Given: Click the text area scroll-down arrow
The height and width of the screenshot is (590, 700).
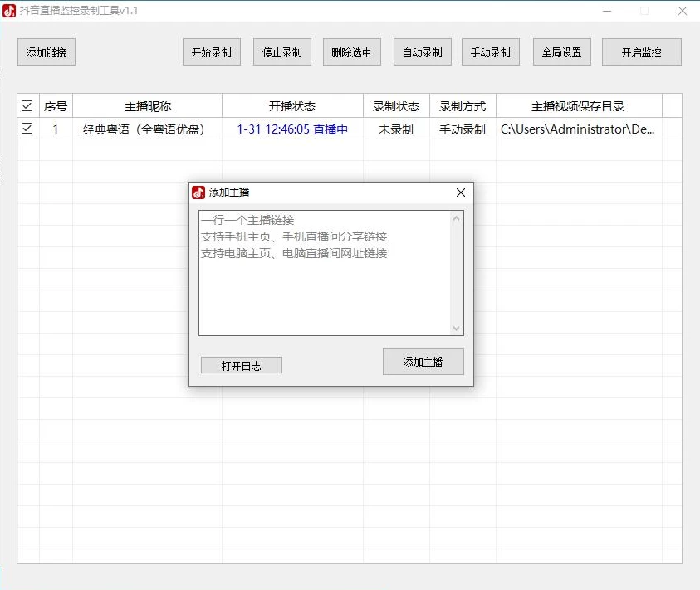Looking at the screenshot, I should coord(456,329).
